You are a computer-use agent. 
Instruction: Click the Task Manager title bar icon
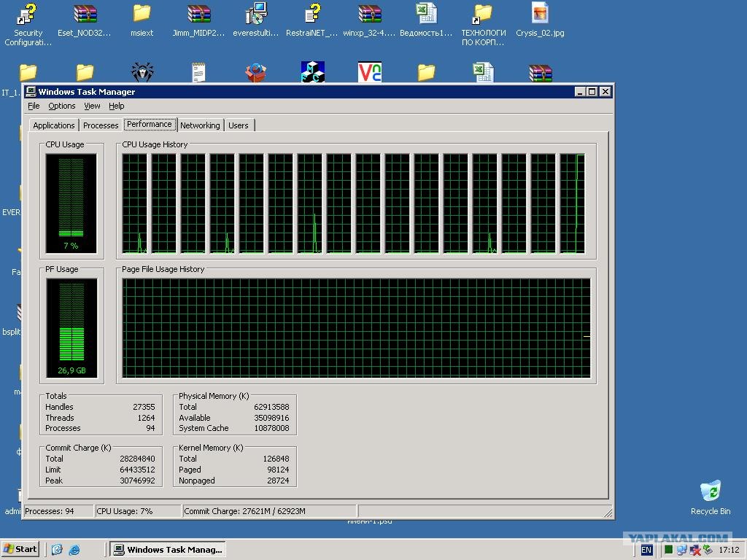click(31, 91)
